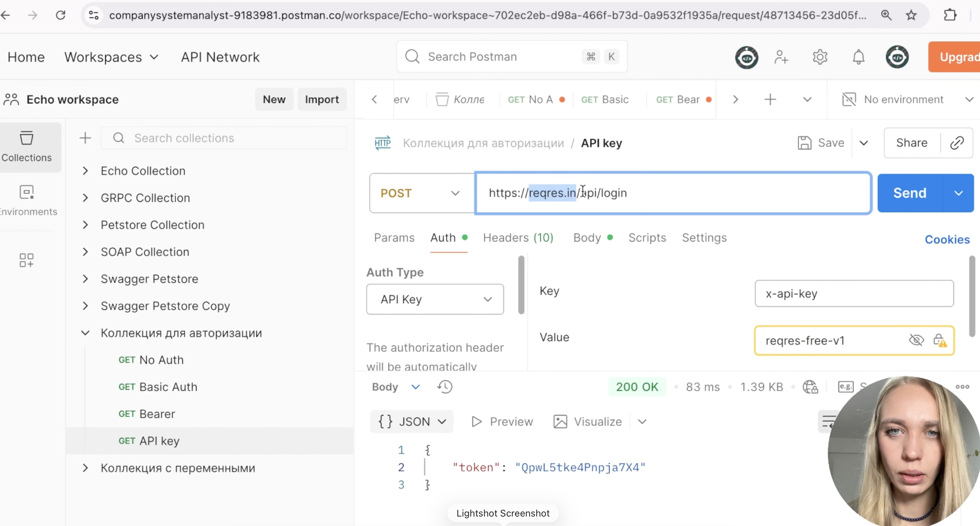
Task: Share the request
Action: [912, 143]
